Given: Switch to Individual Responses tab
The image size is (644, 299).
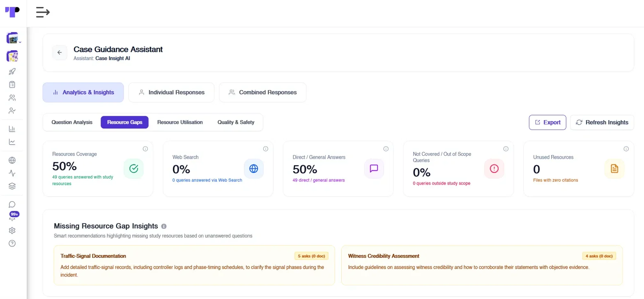Looking at the screenshot, I should coord(171,93).
